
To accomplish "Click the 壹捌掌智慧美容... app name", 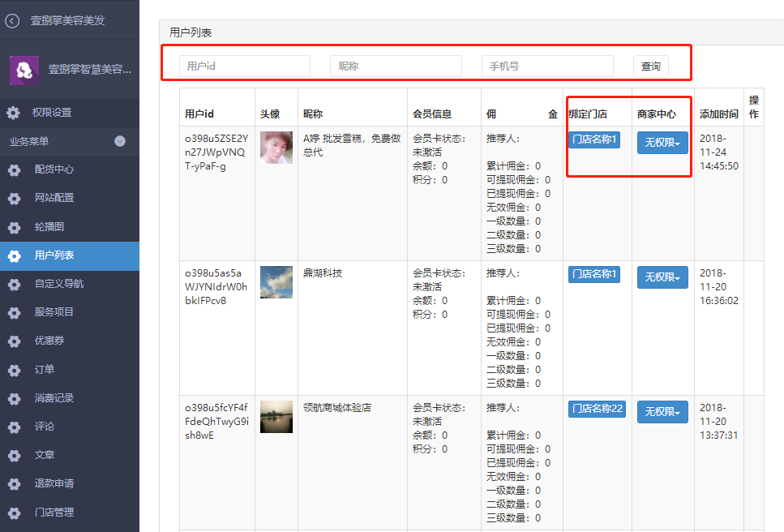I will coord(89,70).
